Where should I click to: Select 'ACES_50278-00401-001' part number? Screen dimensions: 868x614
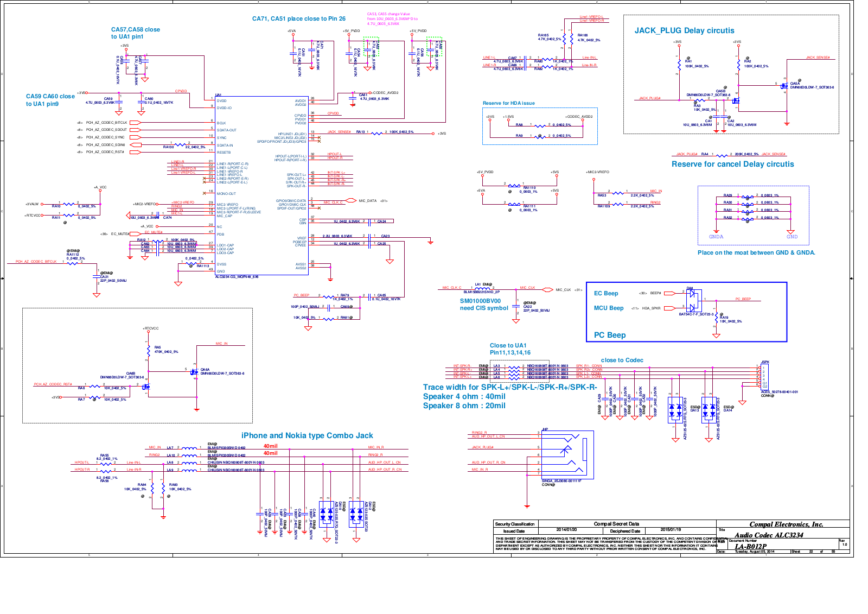point(780,392)
